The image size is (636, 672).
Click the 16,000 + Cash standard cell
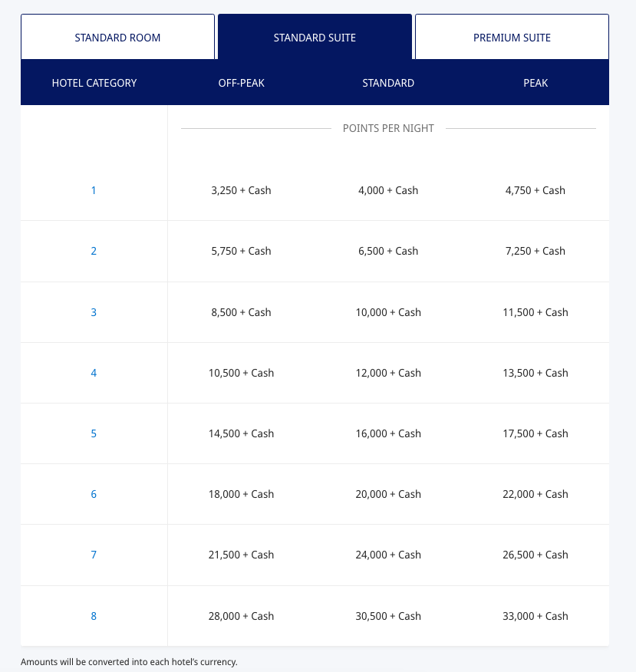click(x=388, y=433)
